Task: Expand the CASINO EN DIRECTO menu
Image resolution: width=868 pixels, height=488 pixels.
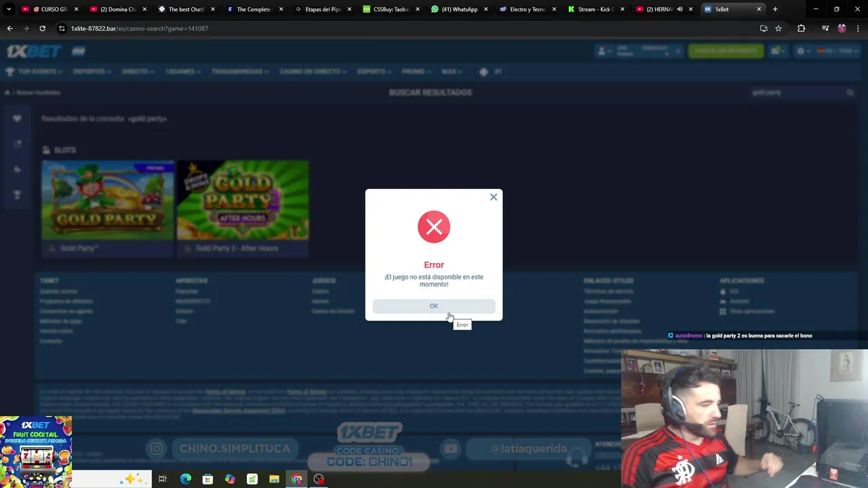Action: click(313, 72)
